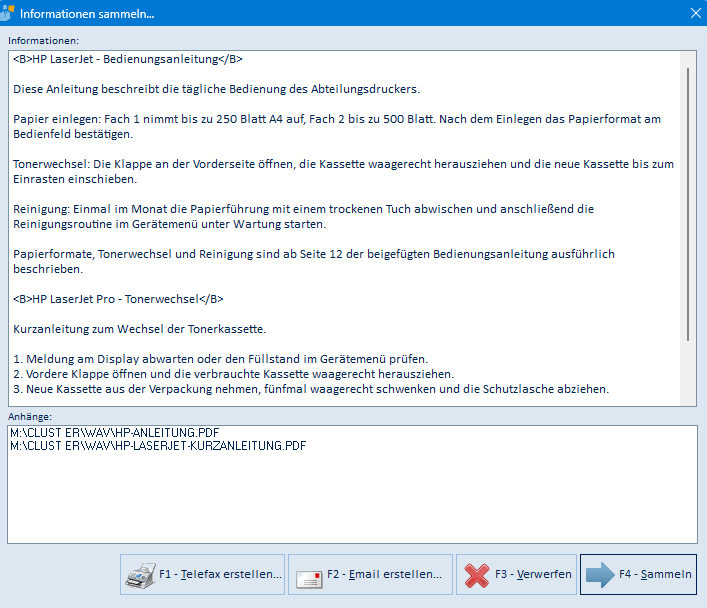The height and width of the screenshot is (608, 707).
Task: Click the heading 'HP LaserJet - Bedienungsanleitung'
Action: click(x=128, y=59)
